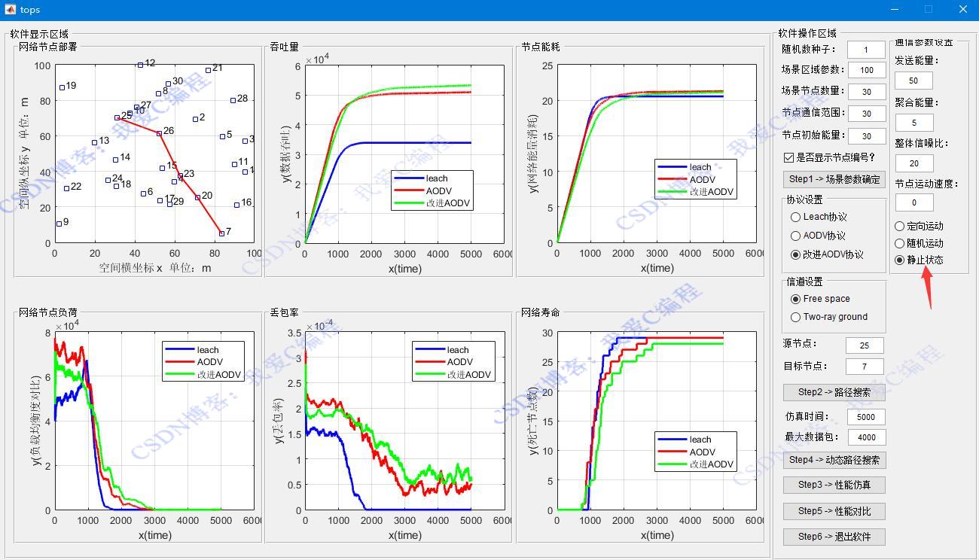Maximize the tops window
This screenshot has width=979, height=560.
(929, 10)
